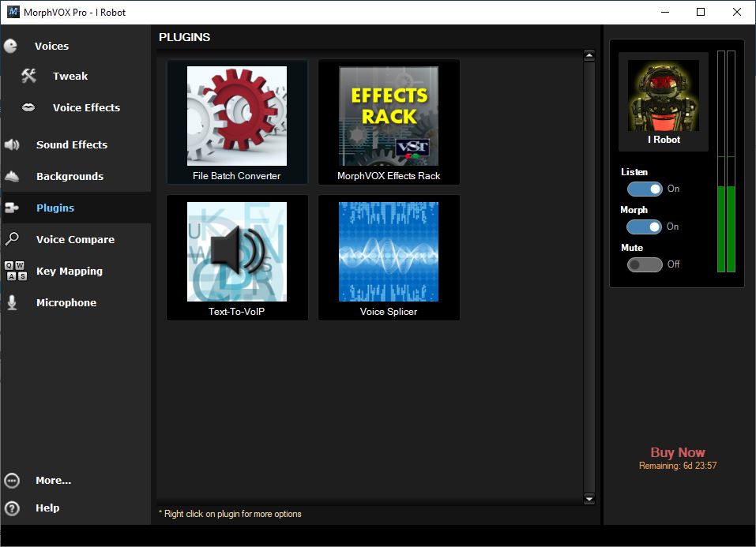Go to the Tweak page

pyautogui.click(x=70, y=76)
